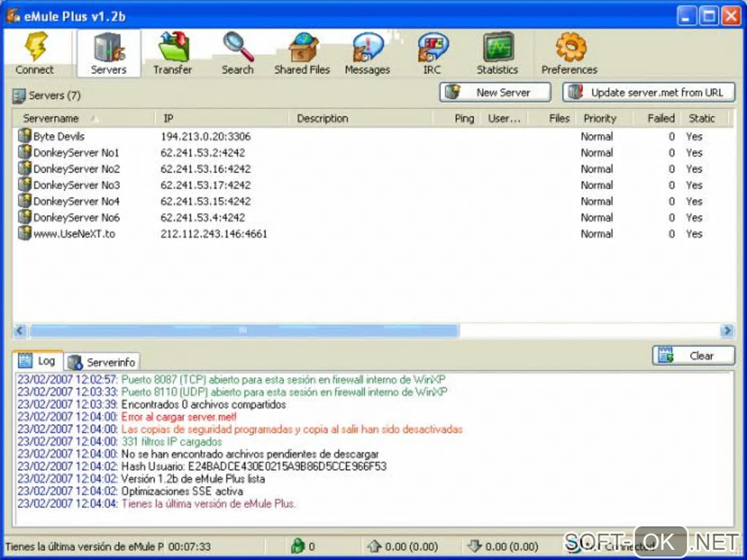Click the download speed arrow icon

click(x=475, y=545)
